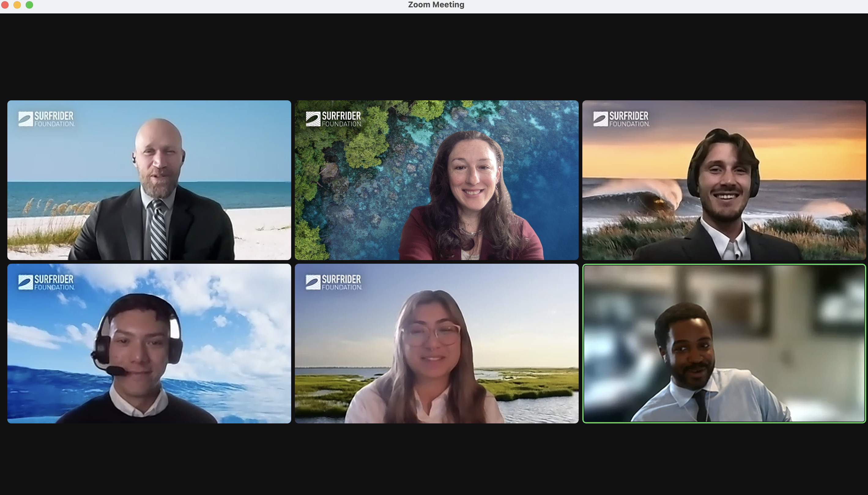
Task: Select the man with sunset wave background tile
Action: click(724, 180)
